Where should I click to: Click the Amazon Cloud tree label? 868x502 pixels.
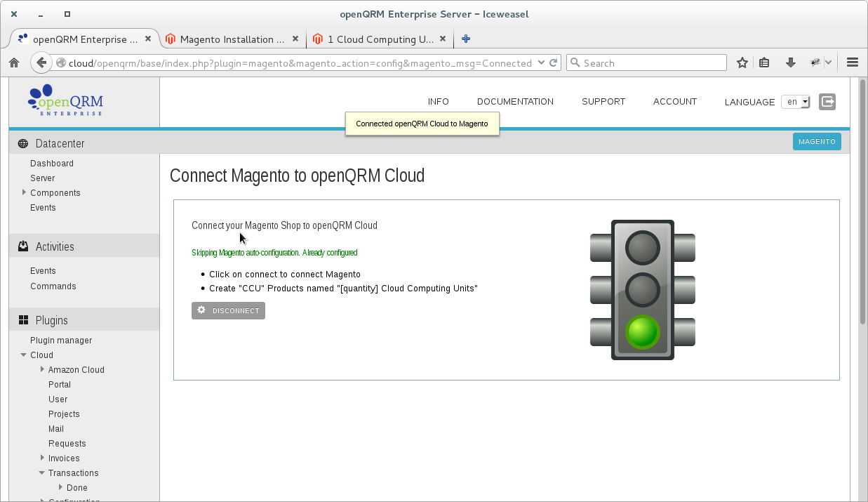(76, 370)
